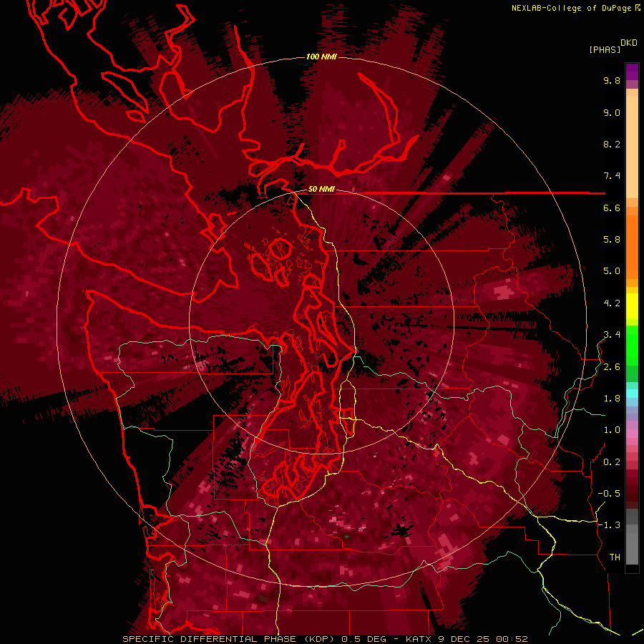Click the NEXLAB-College of DuPage credit text

tap(572, 8)
